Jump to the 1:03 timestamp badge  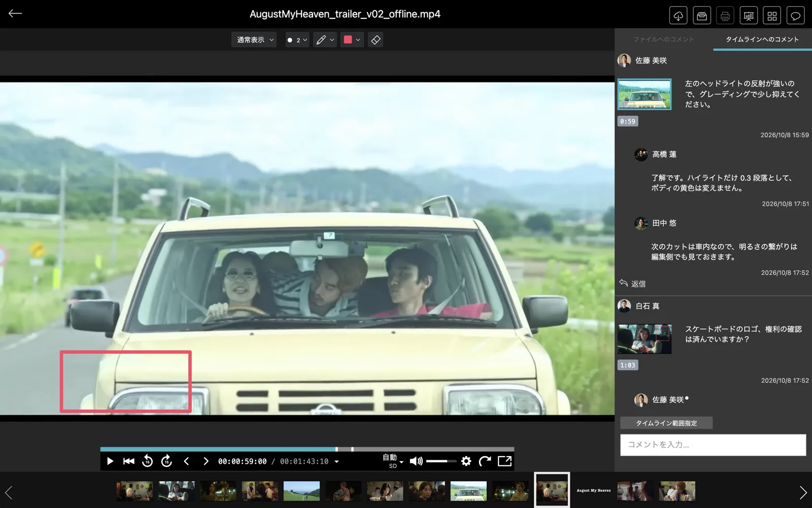tap(628, 365)
